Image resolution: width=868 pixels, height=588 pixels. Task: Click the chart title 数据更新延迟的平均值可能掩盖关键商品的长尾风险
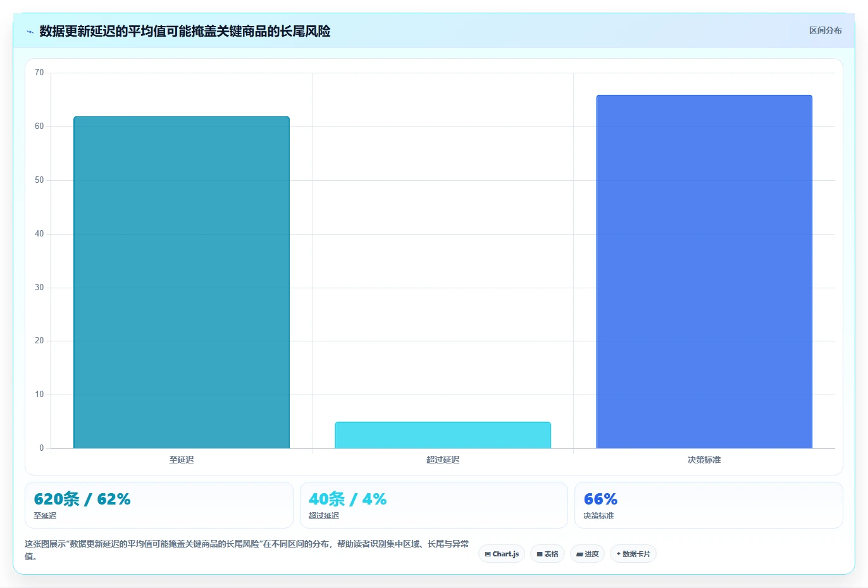tap(185, 31)
